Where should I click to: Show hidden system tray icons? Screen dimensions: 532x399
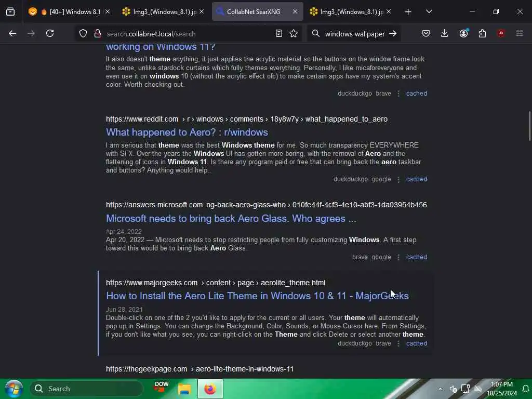click(x=440, y=389)
